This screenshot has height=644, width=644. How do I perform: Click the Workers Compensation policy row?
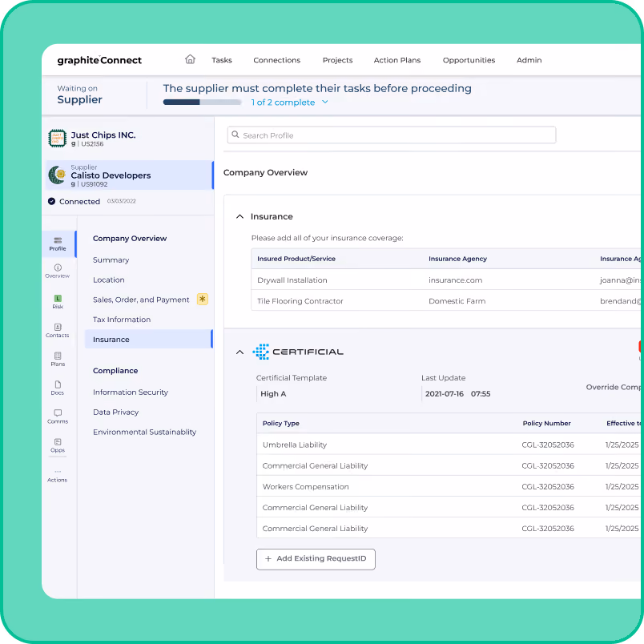click(x=449, y=487)
